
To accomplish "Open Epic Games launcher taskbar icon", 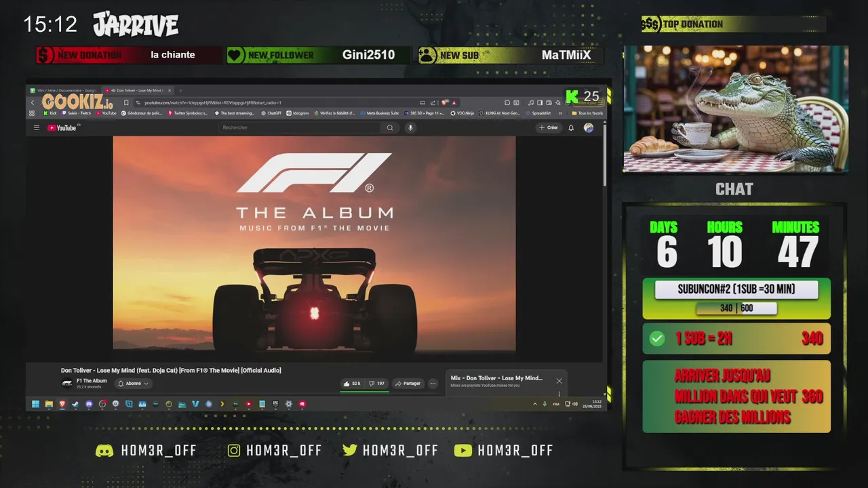I will coord(275,404).
